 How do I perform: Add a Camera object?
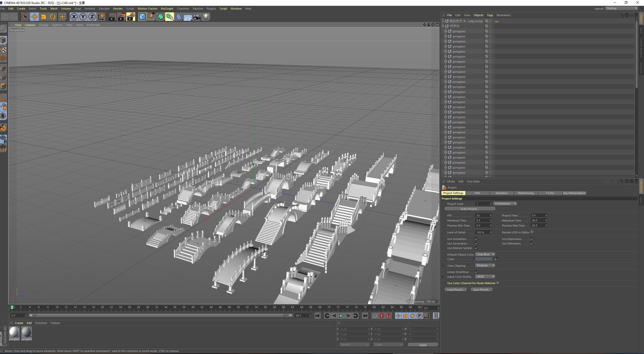click(197, 17)
